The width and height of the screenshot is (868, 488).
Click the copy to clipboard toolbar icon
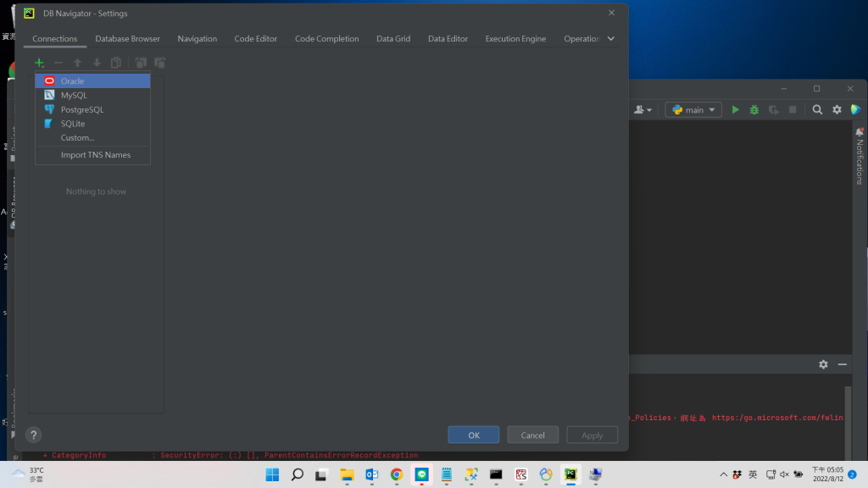tap(141, 63)
